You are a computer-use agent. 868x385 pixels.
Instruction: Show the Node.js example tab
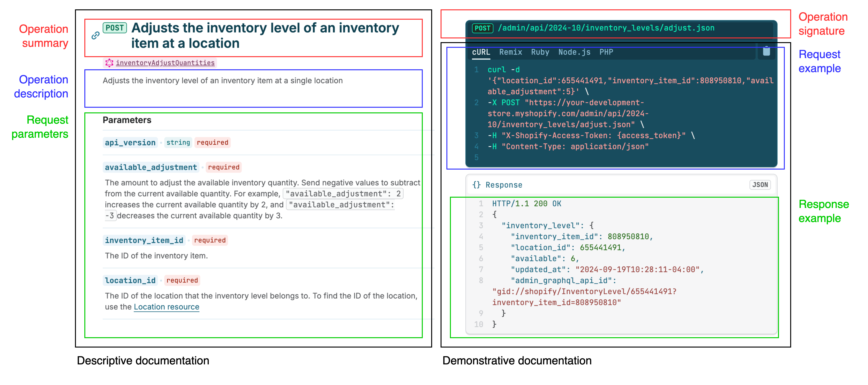(x=574, y=52)
